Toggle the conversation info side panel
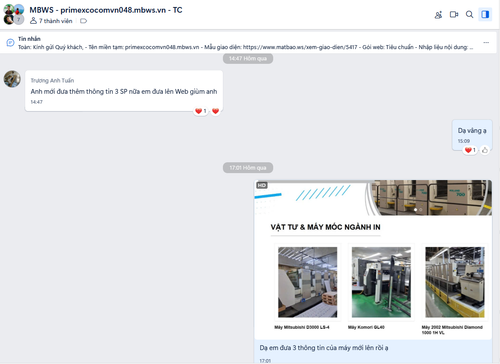Image resolution: width=500 pixels, height=364 pixels. [x=485, y=14]
